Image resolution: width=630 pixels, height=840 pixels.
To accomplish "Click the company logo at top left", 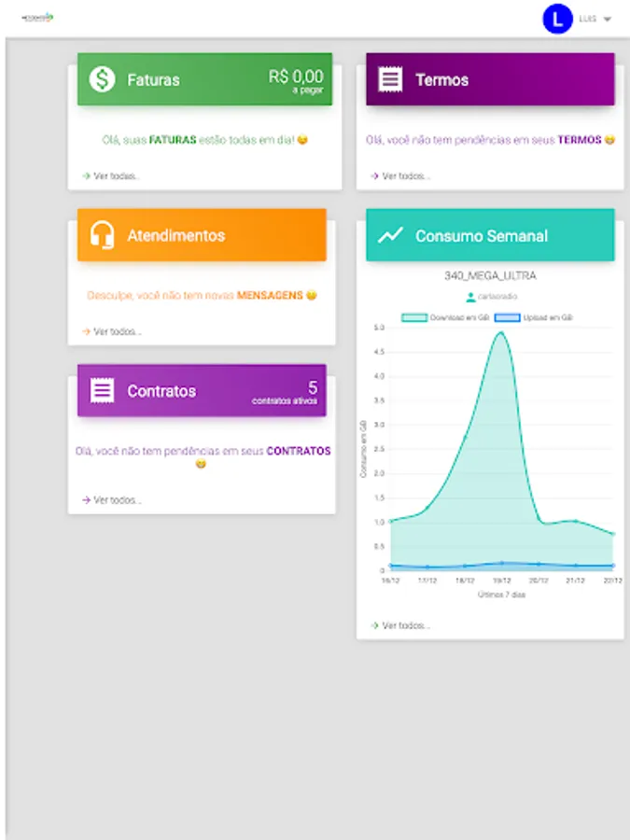I will 37,18.
